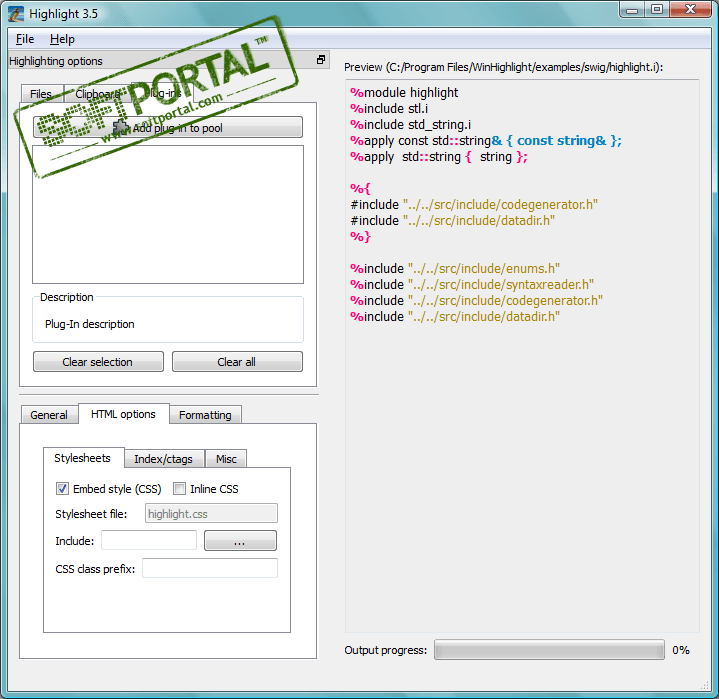This screenshot has width=719, height=699.
Task: Switch to the General tab
Action: [x=49, y=415]
